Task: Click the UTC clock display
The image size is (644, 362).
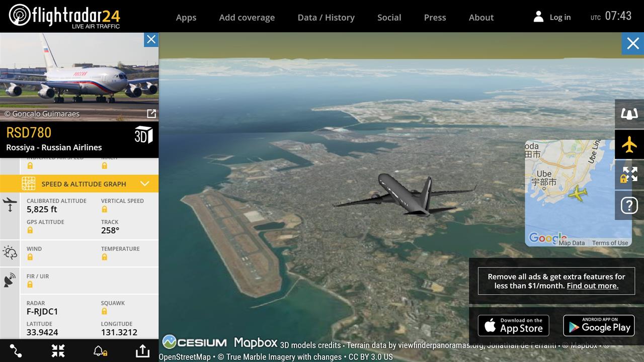Action: (x=611, y=16)
